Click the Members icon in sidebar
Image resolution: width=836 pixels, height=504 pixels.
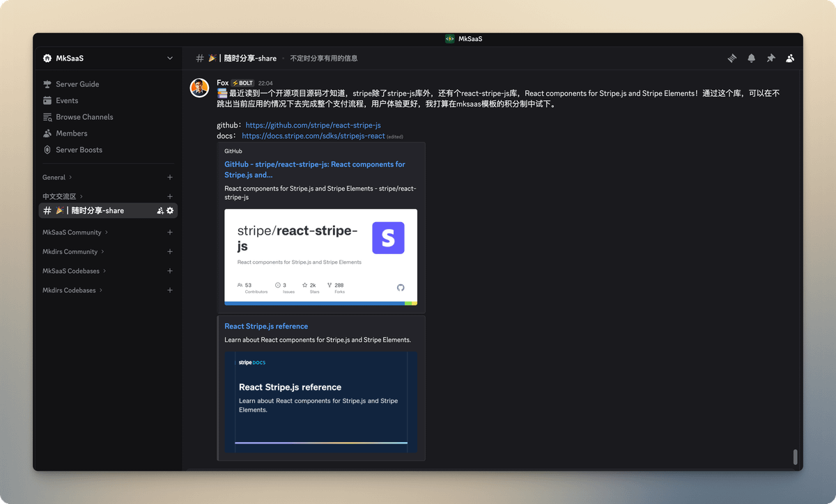[47, 134]
